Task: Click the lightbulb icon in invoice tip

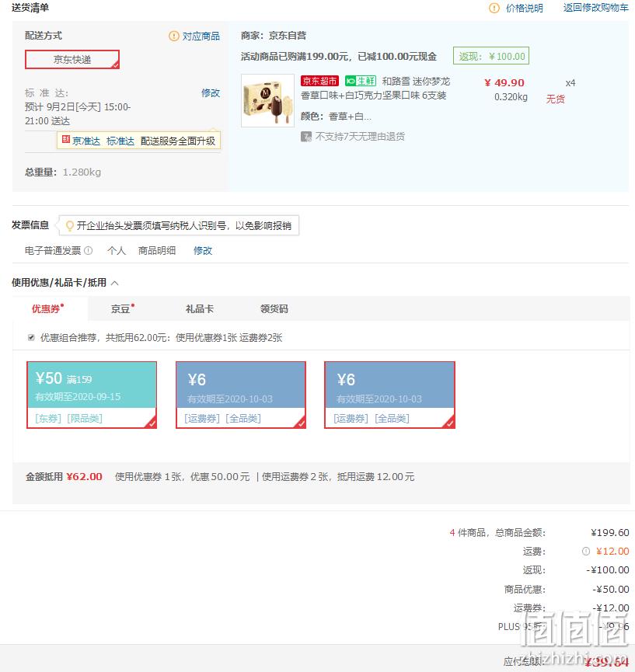Action: tap(69, 225)
